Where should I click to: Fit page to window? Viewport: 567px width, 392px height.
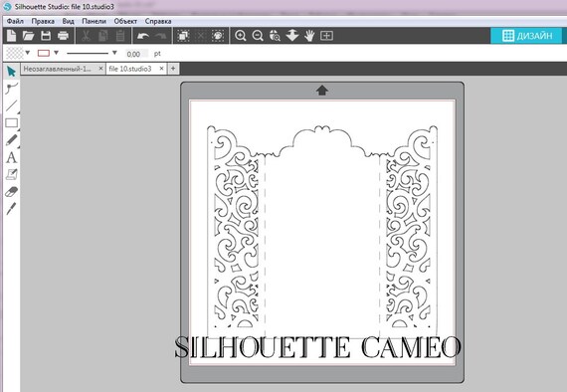click(x=326, y=36)
